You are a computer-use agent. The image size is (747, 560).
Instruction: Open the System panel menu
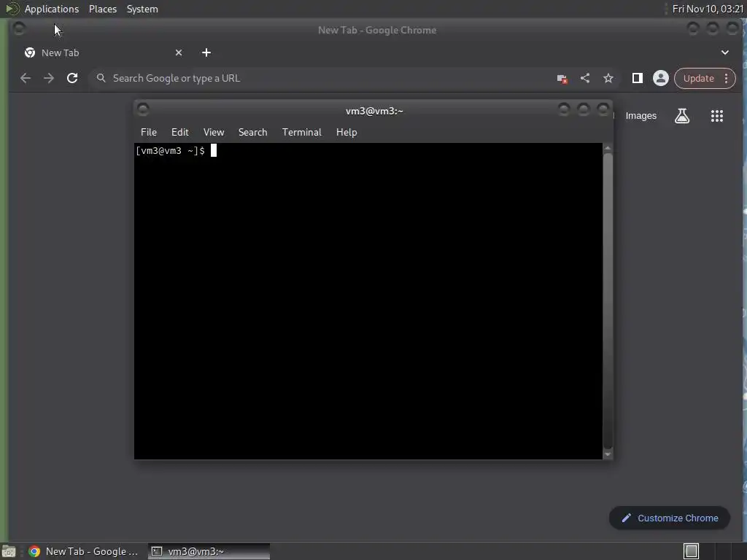142,9
